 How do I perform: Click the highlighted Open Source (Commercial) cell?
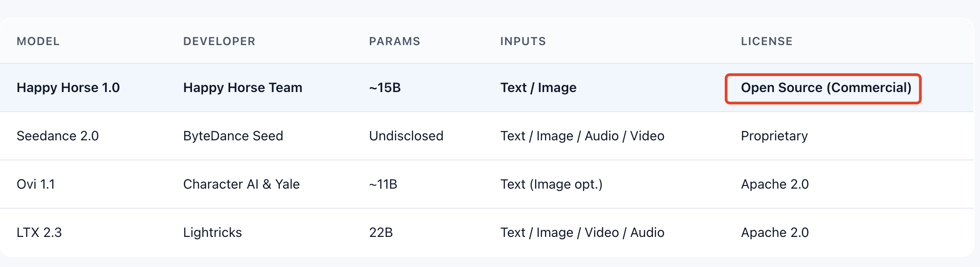826,87
